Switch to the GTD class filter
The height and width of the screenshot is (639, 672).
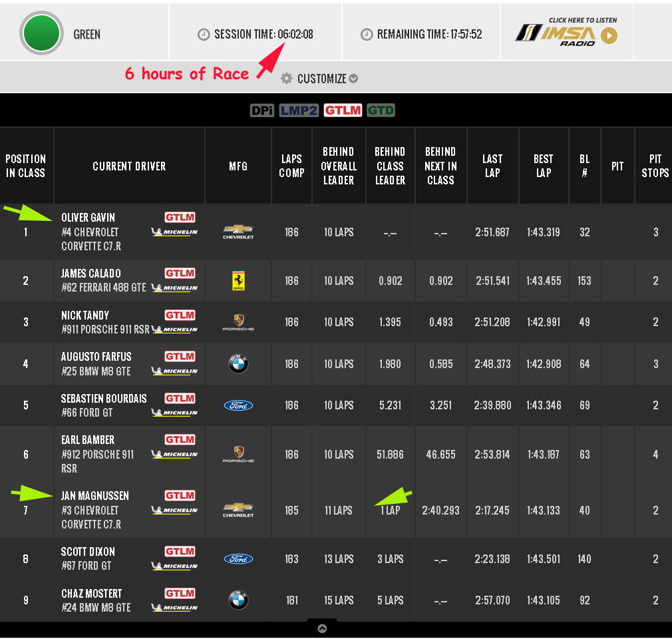tap(381, 110)
